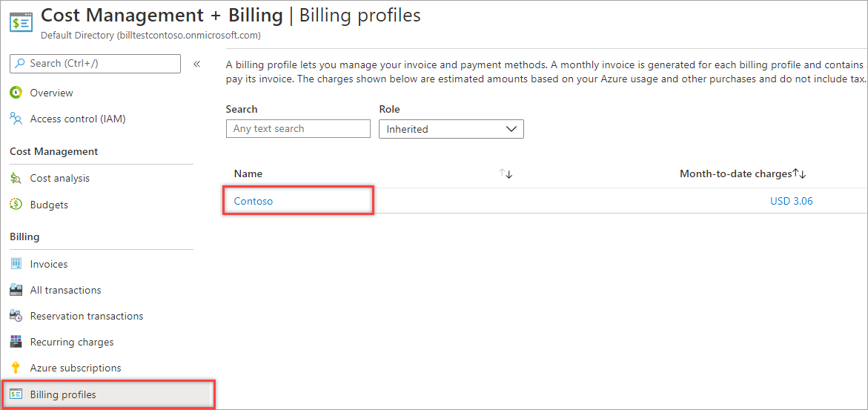Image resolution: width=868 pixels, height=410 pixels.
Task: Open the Role dropdown showing Inherited
Action: point(451,129)
